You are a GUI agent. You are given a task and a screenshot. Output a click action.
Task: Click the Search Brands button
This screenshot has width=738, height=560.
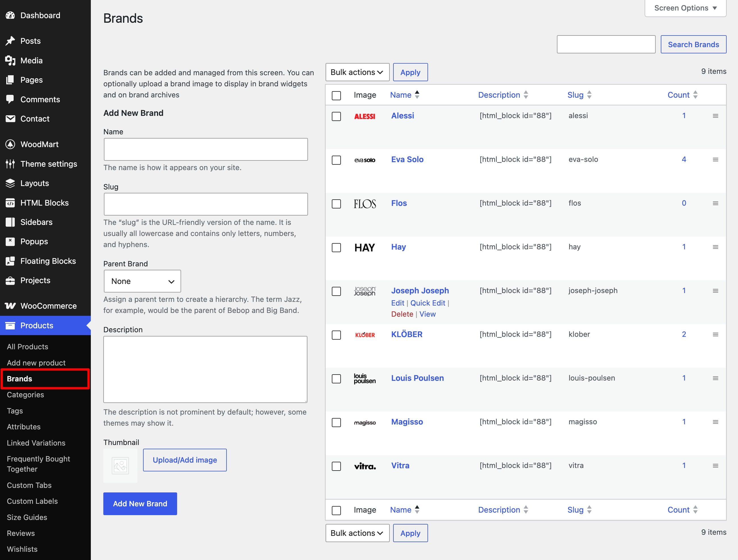tap(693, 44)
